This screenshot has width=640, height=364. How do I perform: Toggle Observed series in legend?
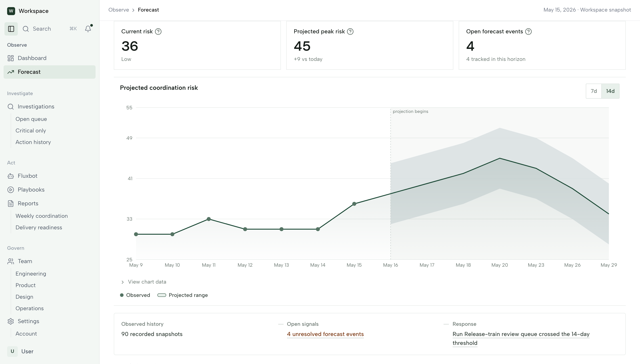[135, 295]
